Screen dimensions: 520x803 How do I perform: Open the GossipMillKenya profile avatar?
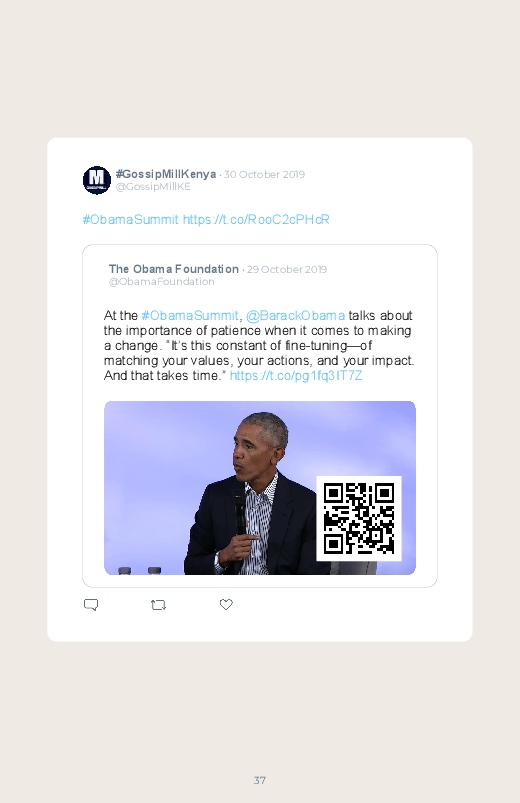97,180
